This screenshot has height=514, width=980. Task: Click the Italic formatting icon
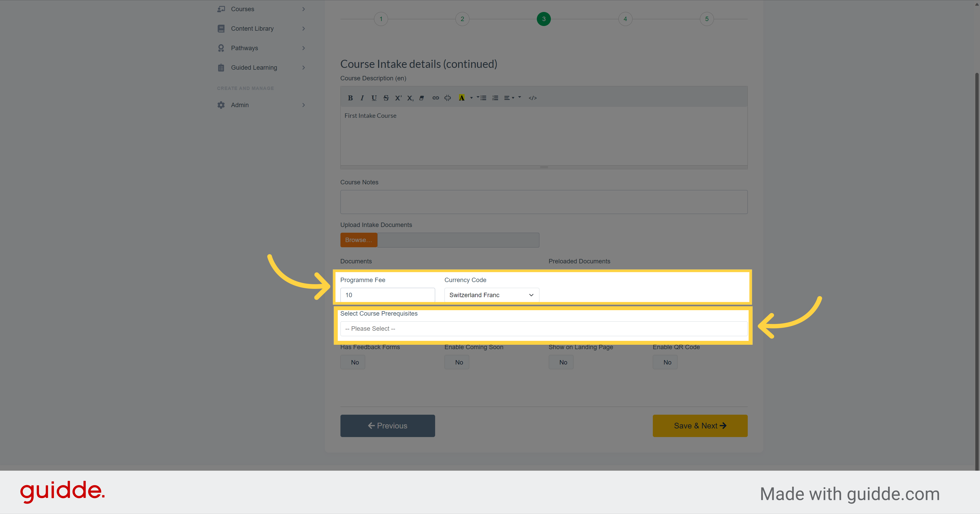click(x=362, y=98)
